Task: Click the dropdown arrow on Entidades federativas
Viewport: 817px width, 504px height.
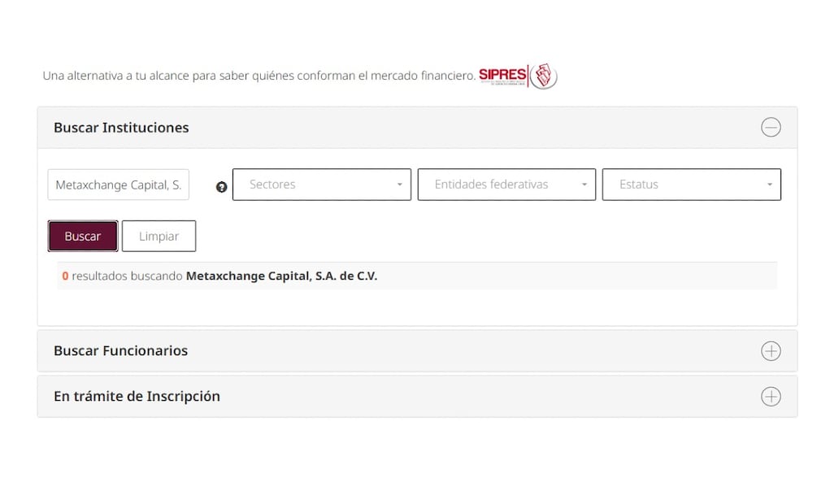Action: [585, 185]
